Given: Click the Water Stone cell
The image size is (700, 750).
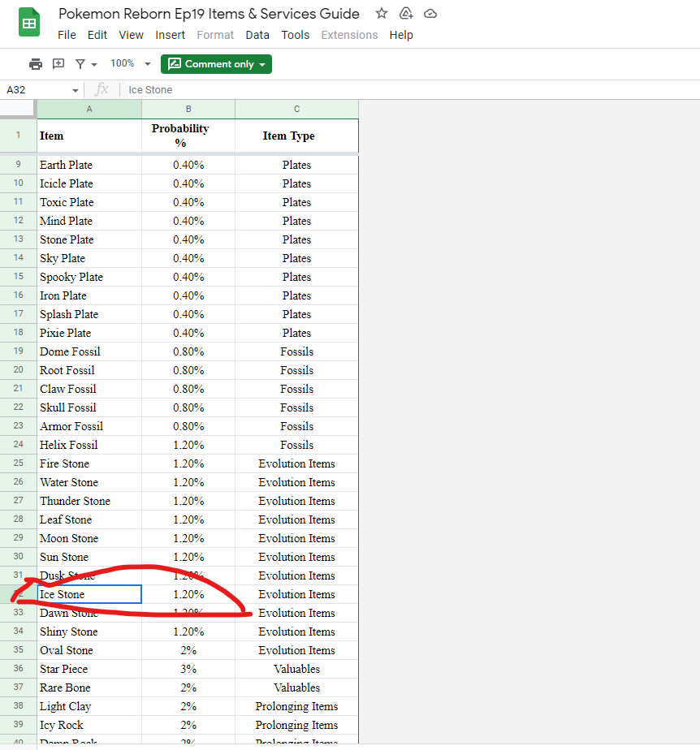Looking at the screenshot, I should pos(89,482).
